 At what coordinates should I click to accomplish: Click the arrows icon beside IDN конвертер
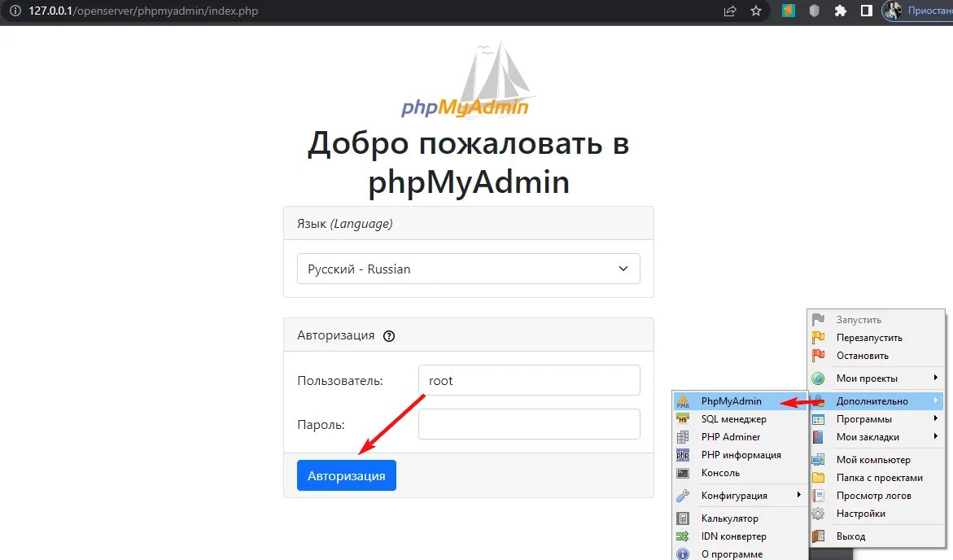click(683, 536)
